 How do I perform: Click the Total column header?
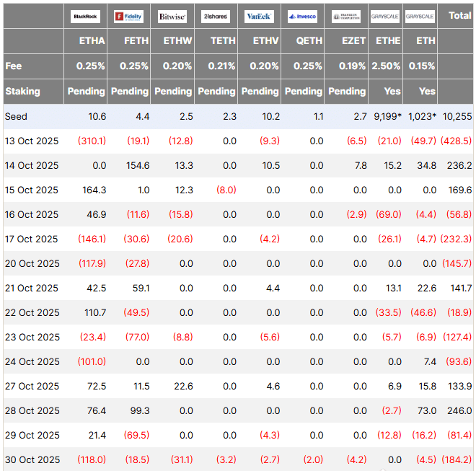click(460, 15)
